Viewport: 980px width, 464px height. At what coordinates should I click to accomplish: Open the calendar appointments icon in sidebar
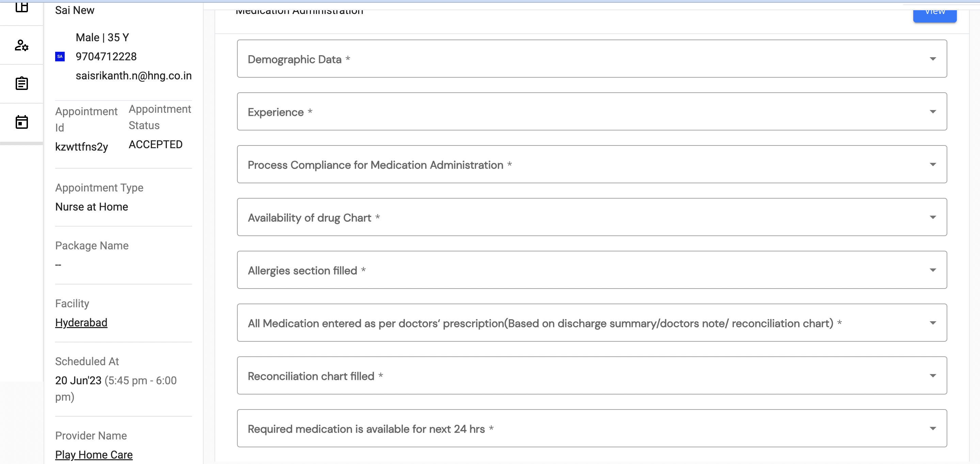pyautogui.click(x=22, y=122)
